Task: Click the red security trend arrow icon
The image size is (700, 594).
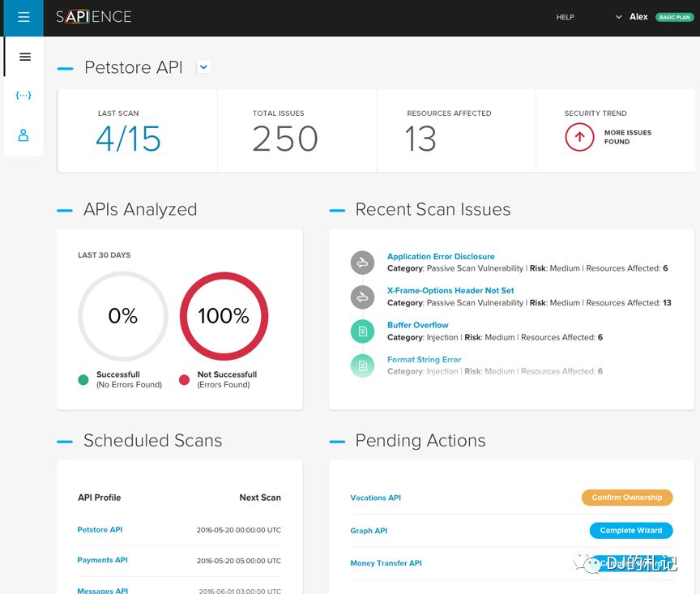Action: pyautogui.click(x=579, y=137)
